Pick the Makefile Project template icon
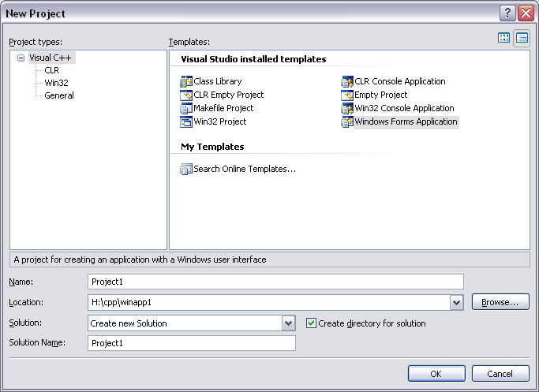Image resolution: width=539 pixels, height=392 pixels. 187,108
